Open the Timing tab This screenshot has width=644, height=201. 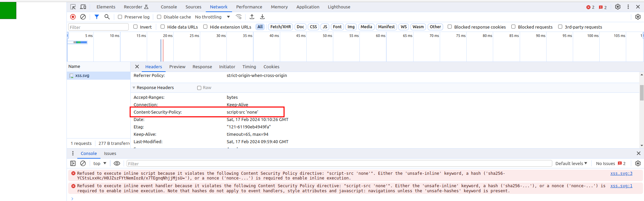pos(249,67)
